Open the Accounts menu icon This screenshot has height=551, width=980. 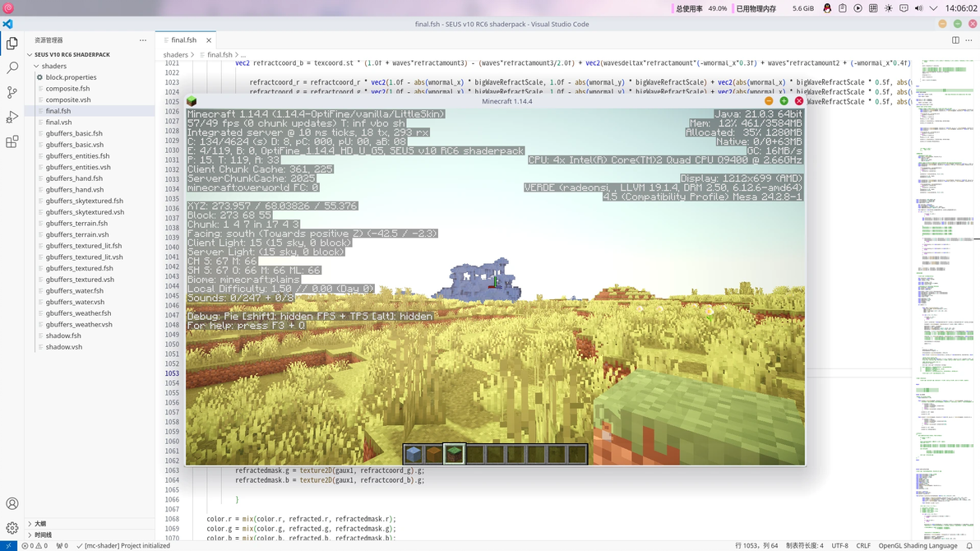12,503
